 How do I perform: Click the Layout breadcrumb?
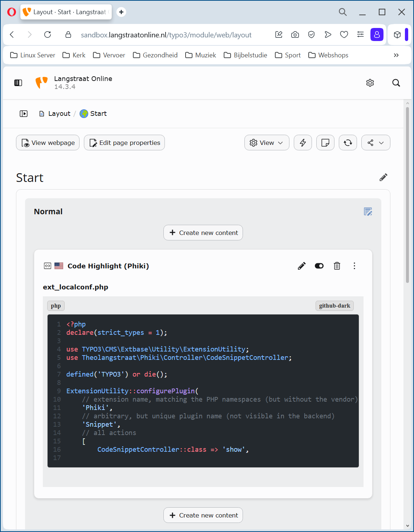[55, 114]
